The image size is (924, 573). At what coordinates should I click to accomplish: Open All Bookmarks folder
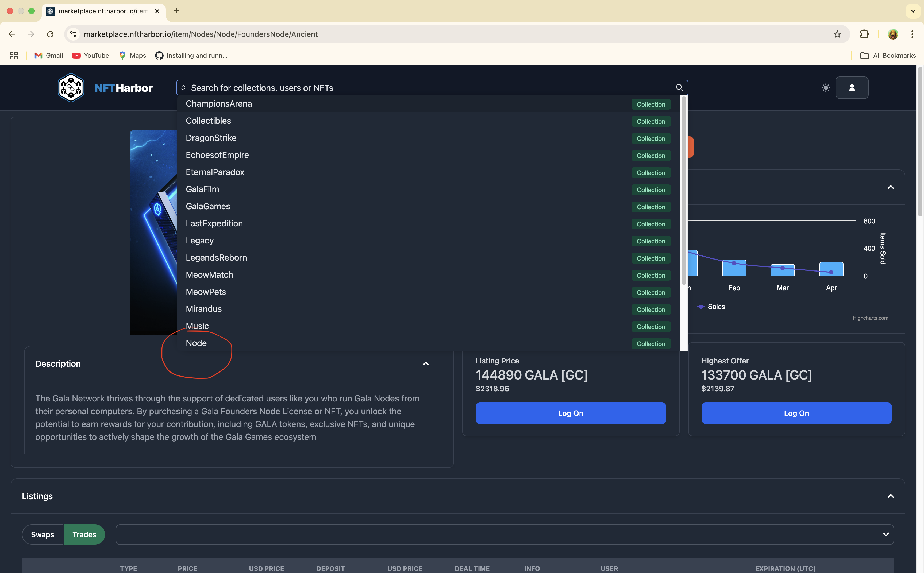coord(888,55)
